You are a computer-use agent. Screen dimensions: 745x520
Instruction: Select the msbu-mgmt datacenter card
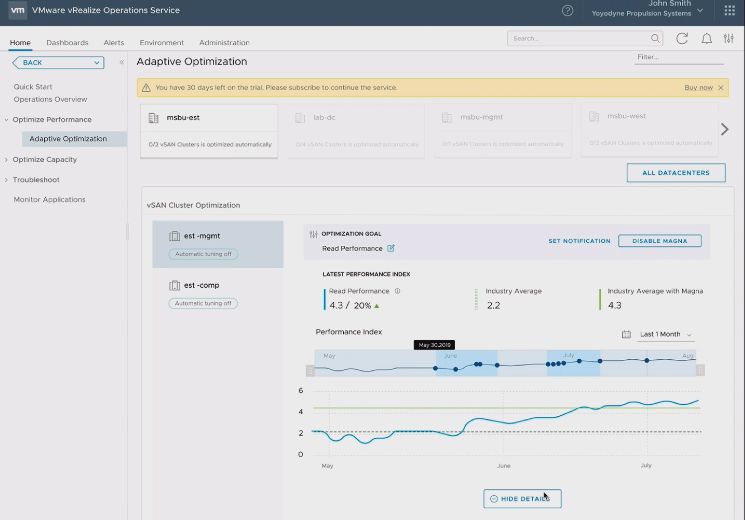pos(503,131)
